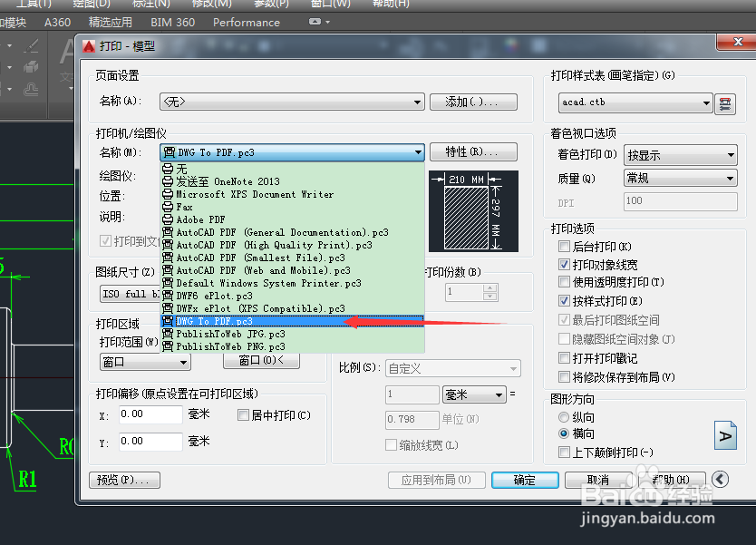756x545 pixels.
Task: Select 横向 orientation radio button
Action: click(564, 433)
